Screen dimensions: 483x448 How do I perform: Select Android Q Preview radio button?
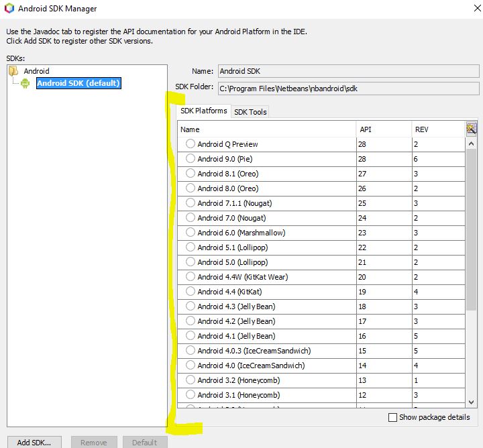[191, 144]
